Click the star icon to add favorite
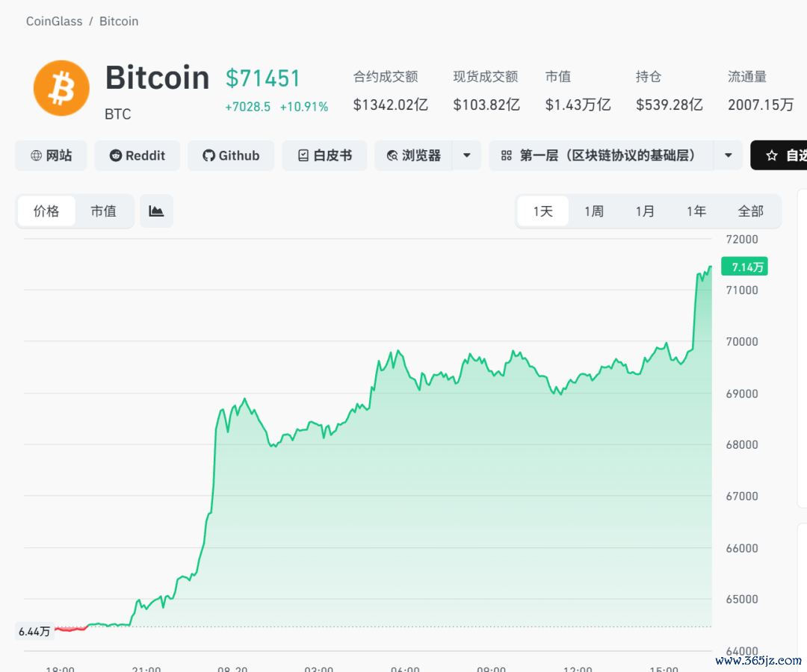Screen dimensions: 807x672 pyautogui.click(x=771, y=155)
